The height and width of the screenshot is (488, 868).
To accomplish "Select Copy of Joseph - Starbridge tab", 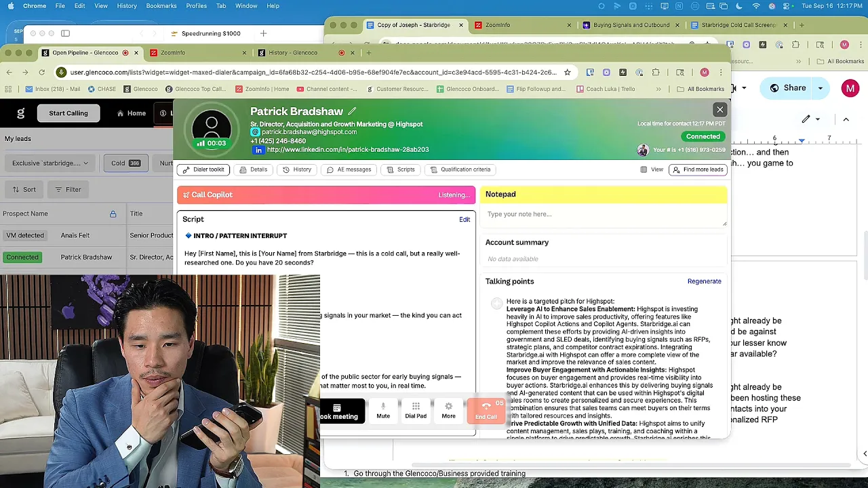I will 414,25.
